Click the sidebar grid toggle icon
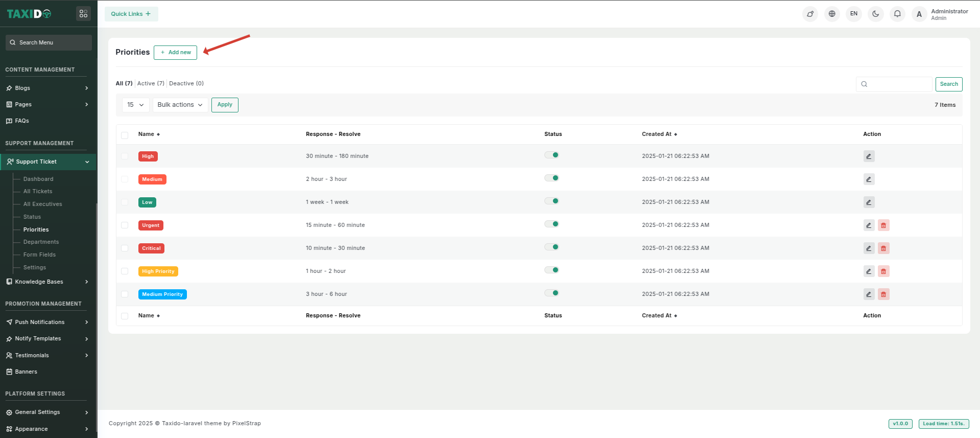Viewport: 980px width, 438px height. pyautogui.click(x=83, y=14)
